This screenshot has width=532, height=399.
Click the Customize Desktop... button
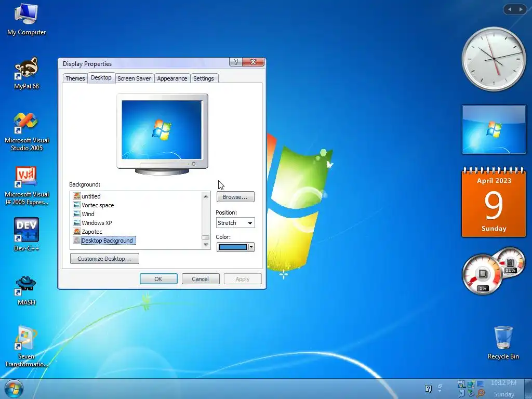point(104,259)
